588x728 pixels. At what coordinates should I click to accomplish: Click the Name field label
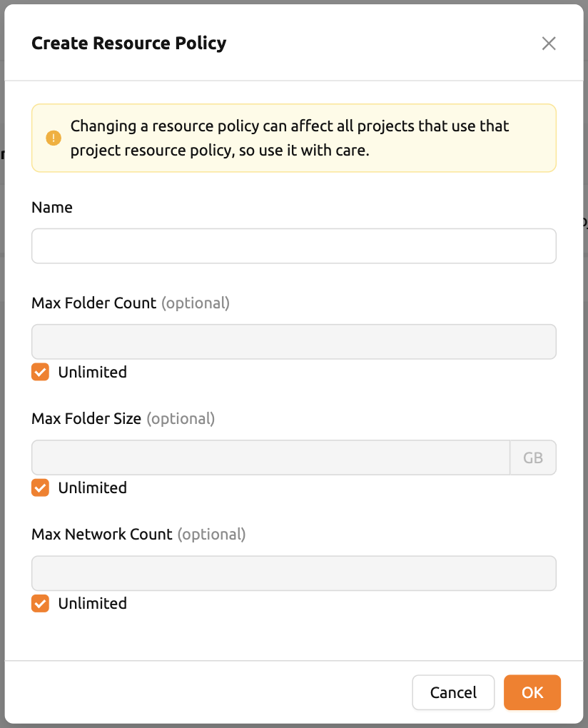(x=52, y=207)
